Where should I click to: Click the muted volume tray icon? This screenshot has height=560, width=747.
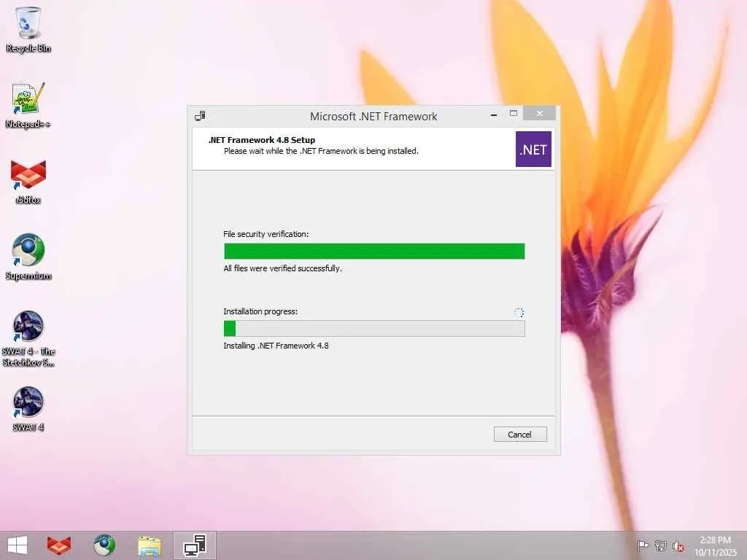coord(678,546)
